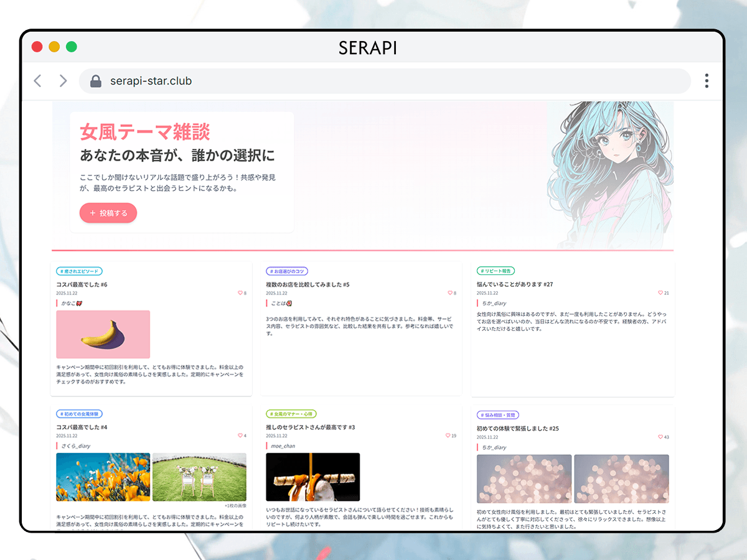Click the honey-drizzle food photo thumbnail
The height and width of the screenshot is (560, 747).
click(313, 477)
